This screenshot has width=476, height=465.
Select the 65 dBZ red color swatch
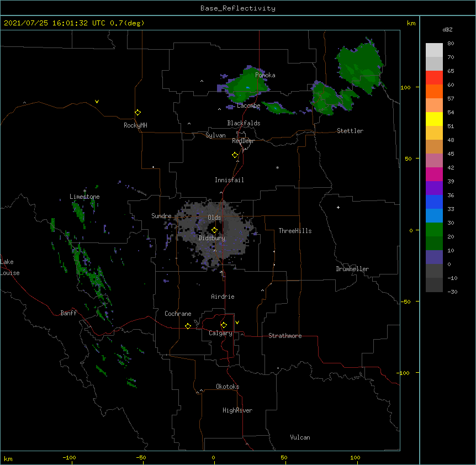pos(434,77)
